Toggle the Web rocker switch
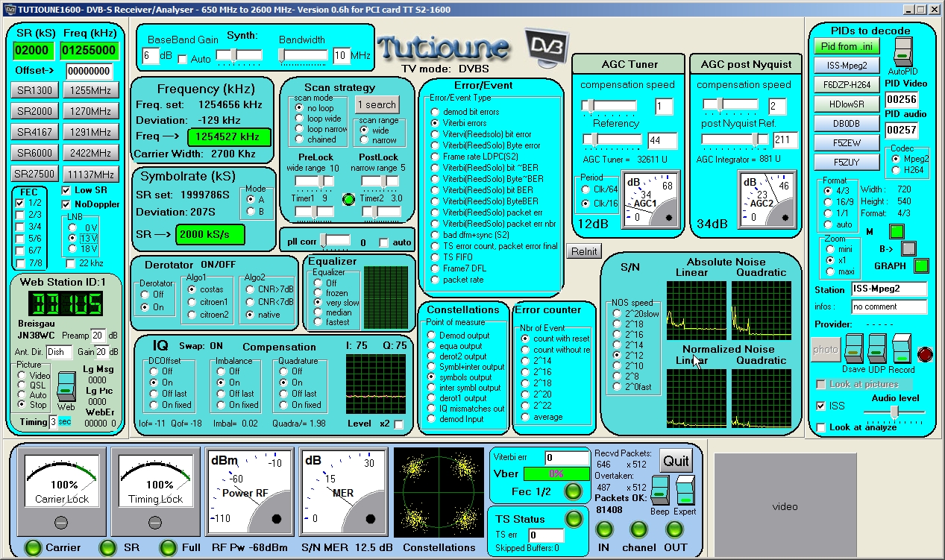Screen dimensions: 945x560 tap(66, 386)
